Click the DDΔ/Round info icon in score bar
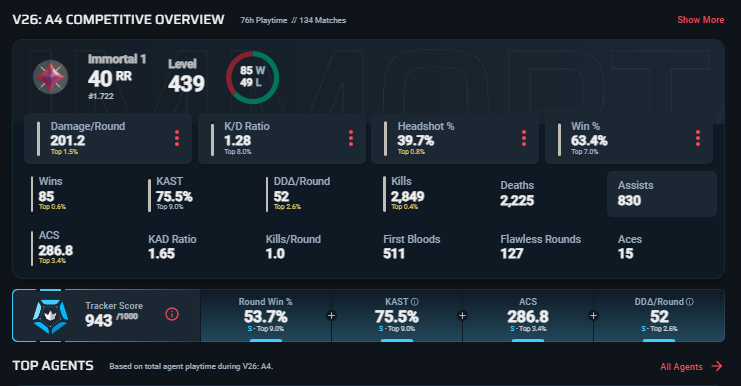This screenshot has width=741, height=386. (x=689, y=301)
